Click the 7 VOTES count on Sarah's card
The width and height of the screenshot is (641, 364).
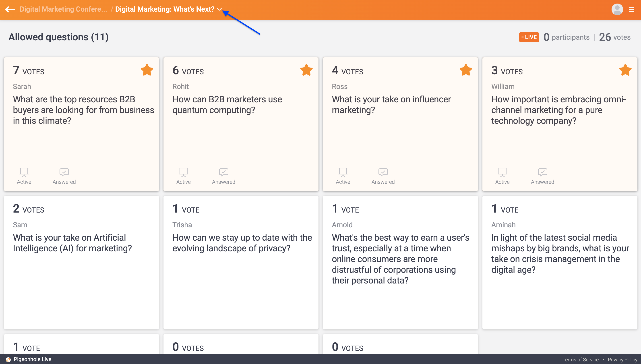(29, 70)
